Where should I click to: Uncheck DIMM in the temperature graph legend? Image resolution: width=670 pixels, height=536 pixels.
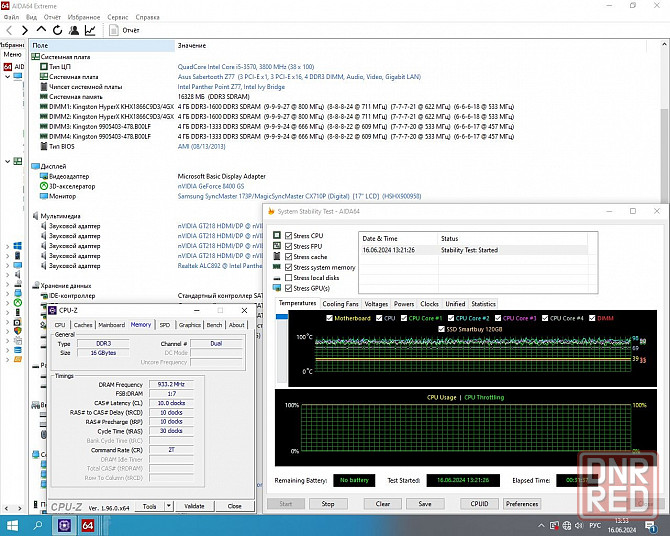(x=592, y=318)
